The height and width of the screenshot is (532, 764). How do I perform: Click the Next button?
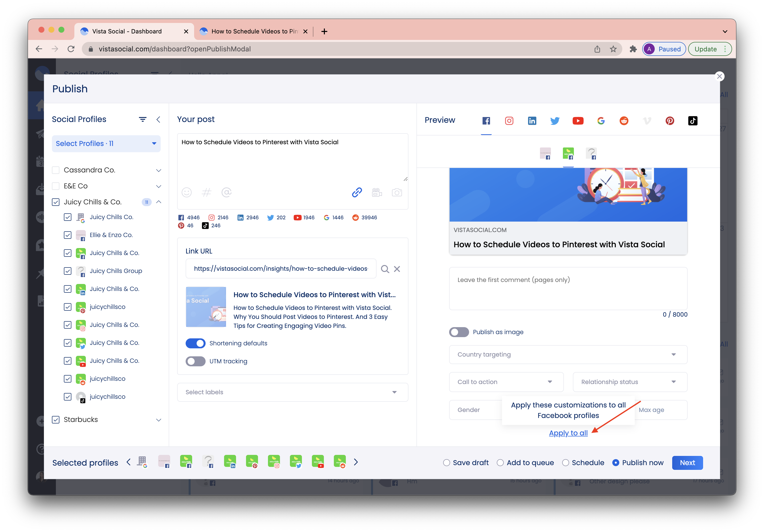(687, 463)
